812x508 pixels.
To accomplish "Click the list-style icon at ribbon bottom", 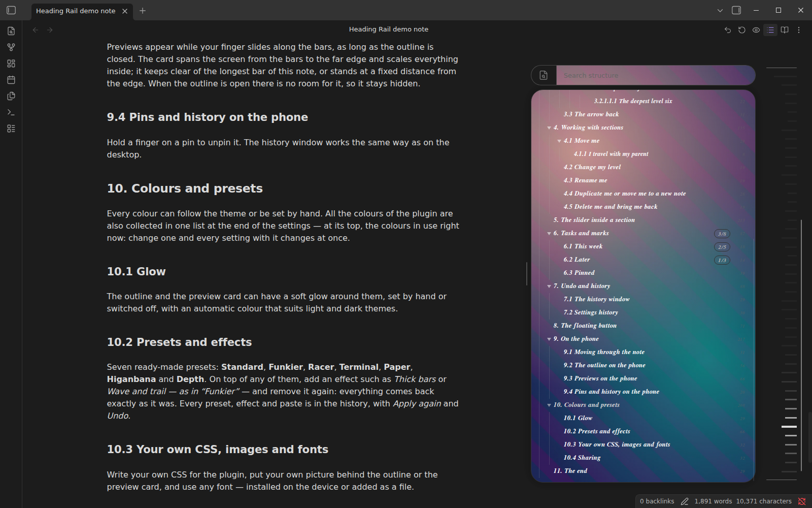I will tap(11, 129).
